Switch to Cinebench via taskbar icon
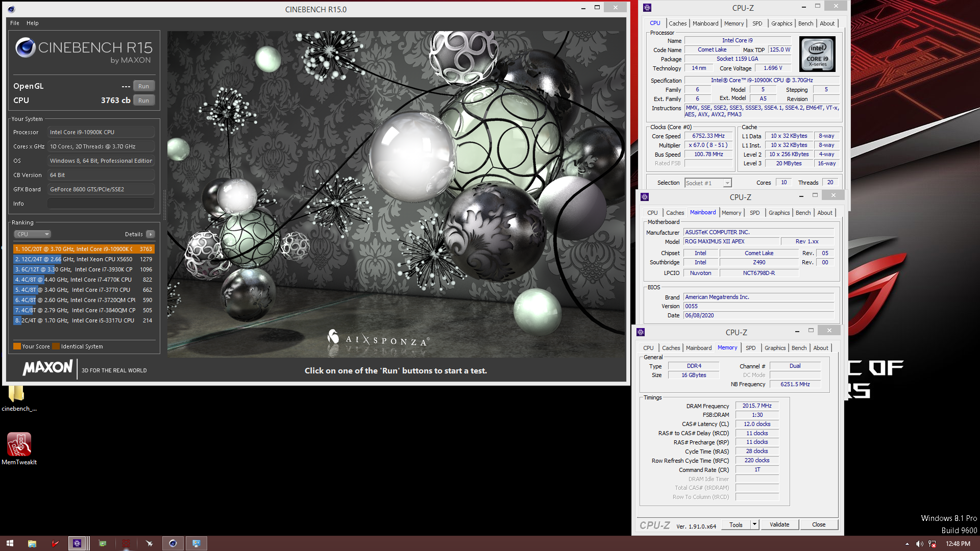 [173, 543]
